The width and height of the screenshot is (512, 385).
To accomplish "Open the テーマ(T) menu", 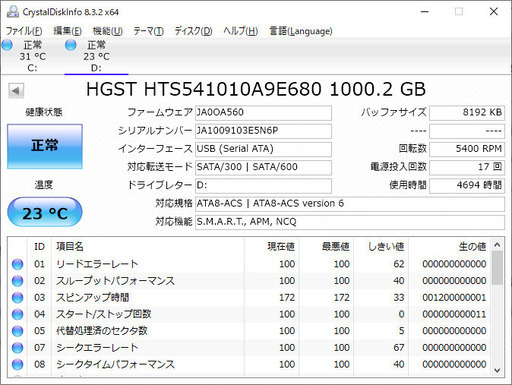I will click(149, 31).
